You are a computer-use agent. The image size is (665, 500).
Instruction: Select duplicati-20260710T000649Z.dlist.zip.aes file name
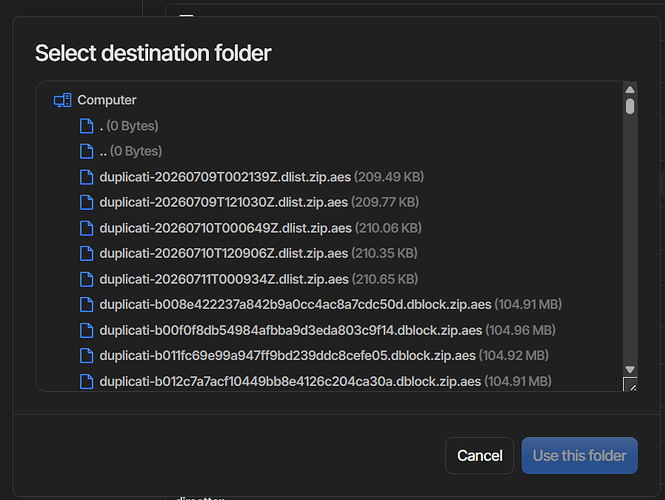(x=226, y=228)
